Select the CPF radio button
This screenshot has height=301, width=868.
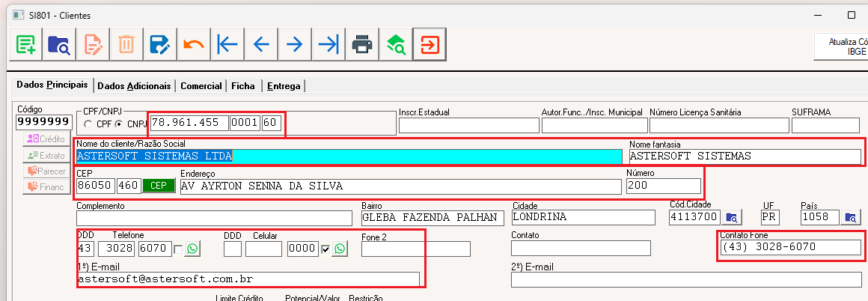click(x=88, y=124)
